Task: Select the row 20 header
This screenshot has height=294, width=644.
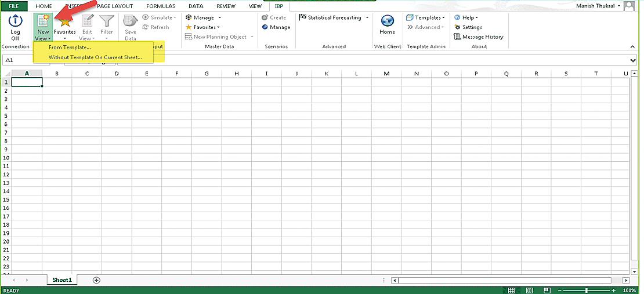Action: coord(6,241)
